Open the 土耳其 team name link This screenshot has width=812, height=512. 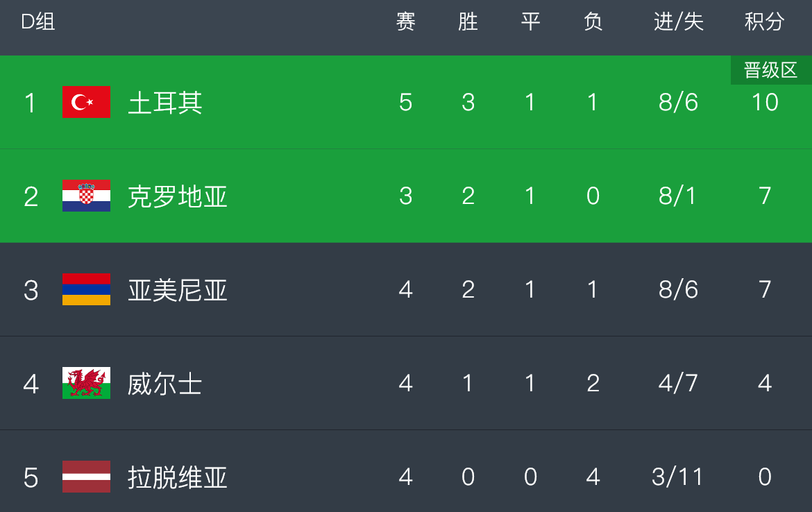[165, 103]
